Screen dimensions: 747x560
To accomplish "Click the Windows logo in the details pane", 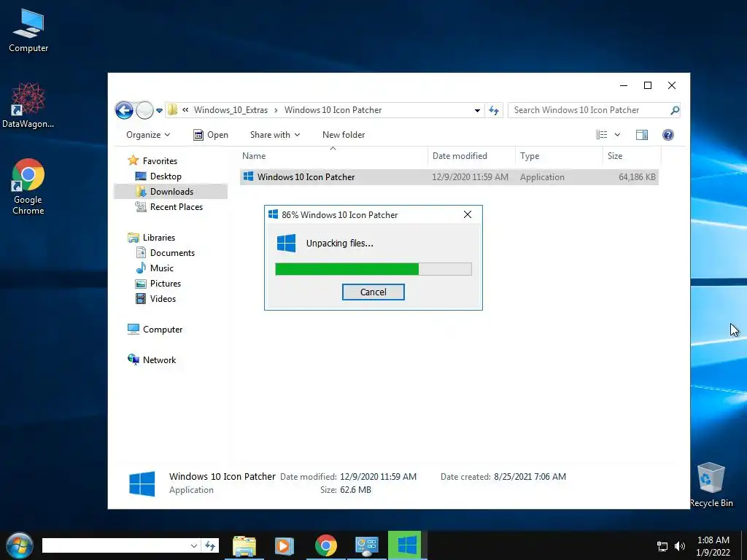I will [142, 483].
